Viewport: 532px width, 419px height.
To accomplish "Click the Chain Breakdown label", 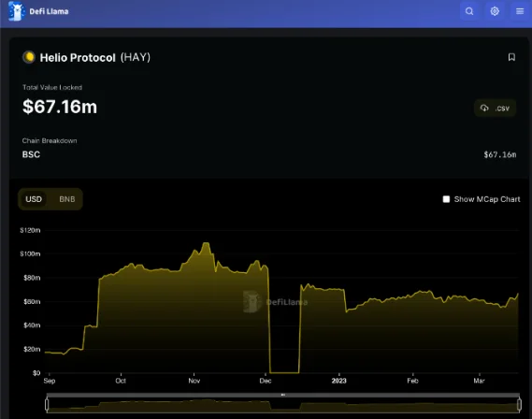I will [x=50, y=140].
